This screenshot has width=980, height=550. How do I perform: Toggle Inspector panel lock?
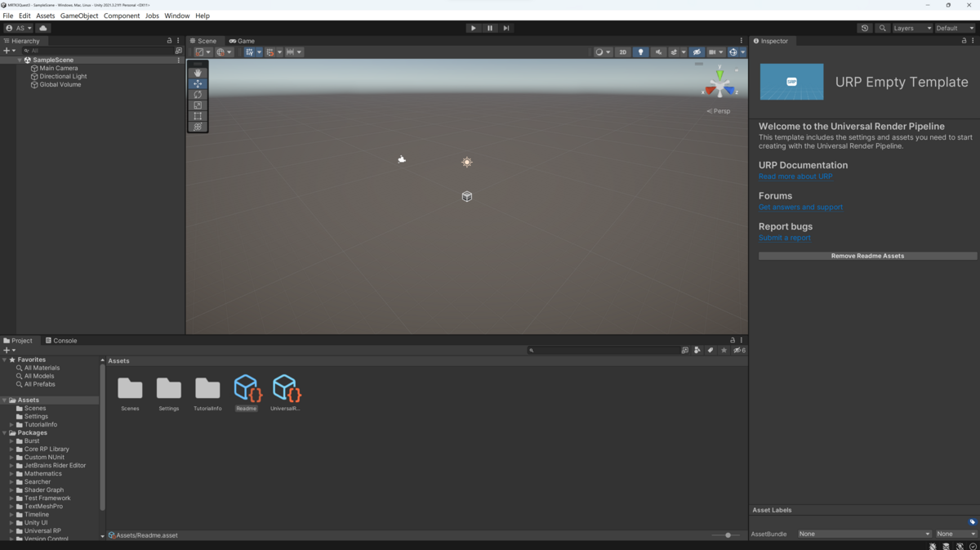click(964, 41)
